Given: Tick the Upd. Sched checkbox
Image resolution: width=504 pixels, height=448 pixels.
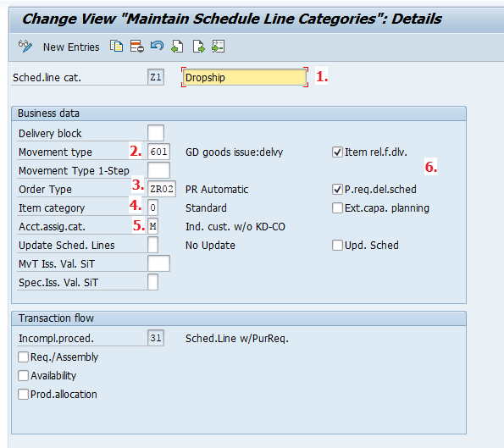Looking at the screenshot, I should 337,245.
